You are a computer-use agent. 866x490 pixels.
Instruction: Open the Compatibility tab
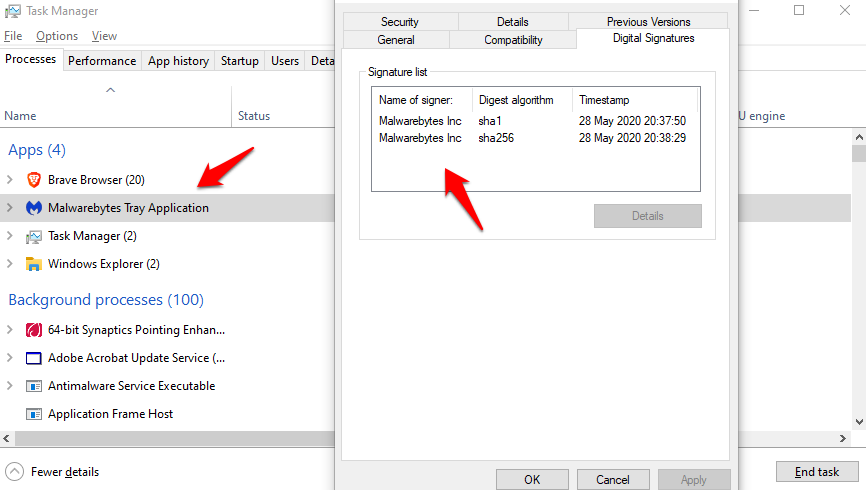(514, 40)
